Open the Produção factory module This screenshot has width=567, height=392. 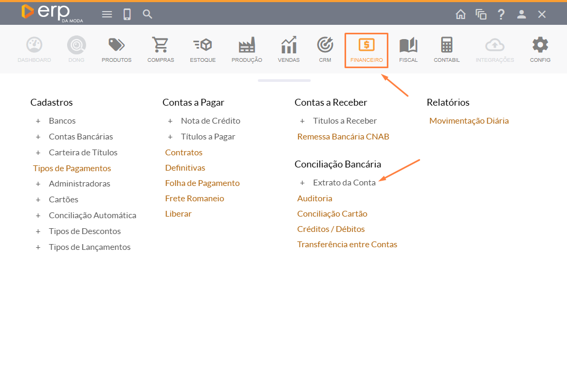[x=247, y=50]
